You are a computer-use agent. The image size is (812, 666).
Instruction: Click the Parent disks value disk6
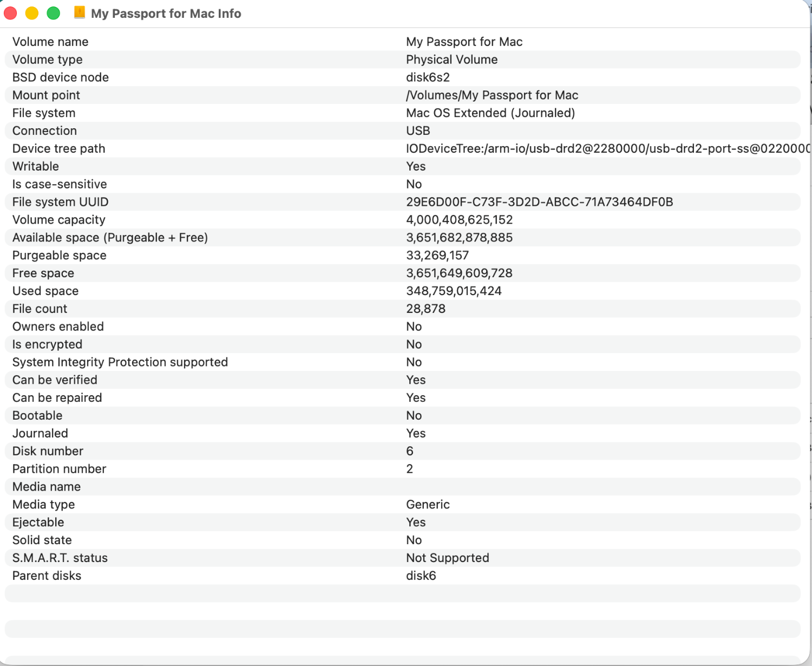click(421, 576)
